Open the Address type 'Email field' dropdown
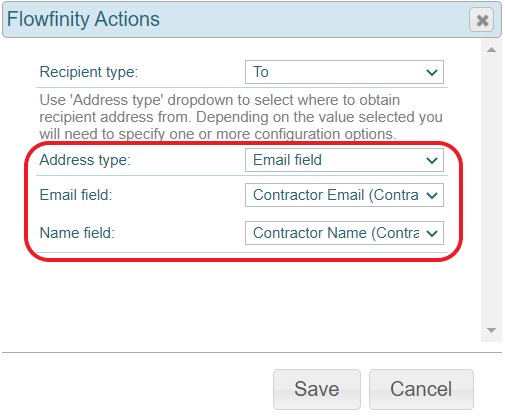This screenshot has width=505, height=420. coord(344,160)
